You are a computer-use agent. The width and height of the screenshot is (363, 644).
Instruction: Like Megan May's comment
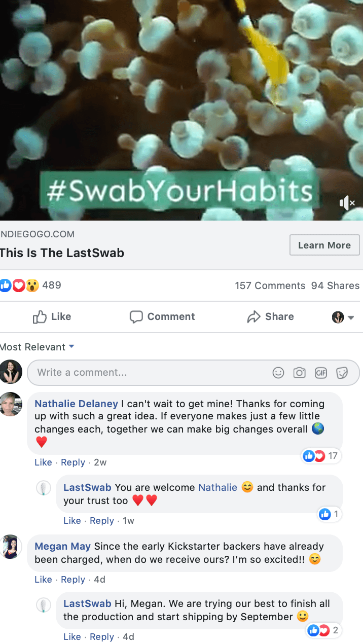coord(43,580)
